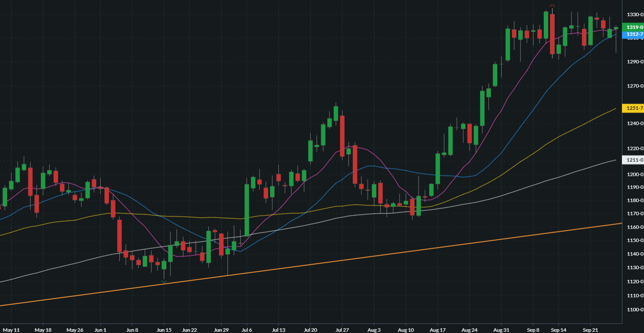Click the 1150-0 price axis label
This screenshot has width=644, height=333.
coord(635,240)
